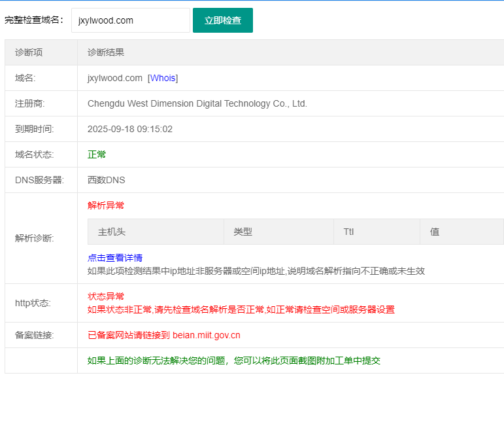Click the 诊断结果 table header
Screen dimensions: 504x441
(x=106, y=52)
